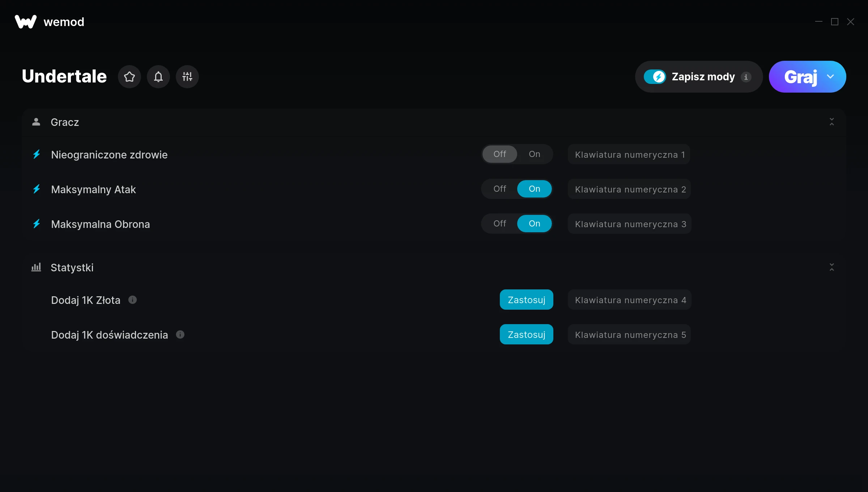Click info icon beside Zapisz mody
Screen dimensions: 868x492
(746, 77)
